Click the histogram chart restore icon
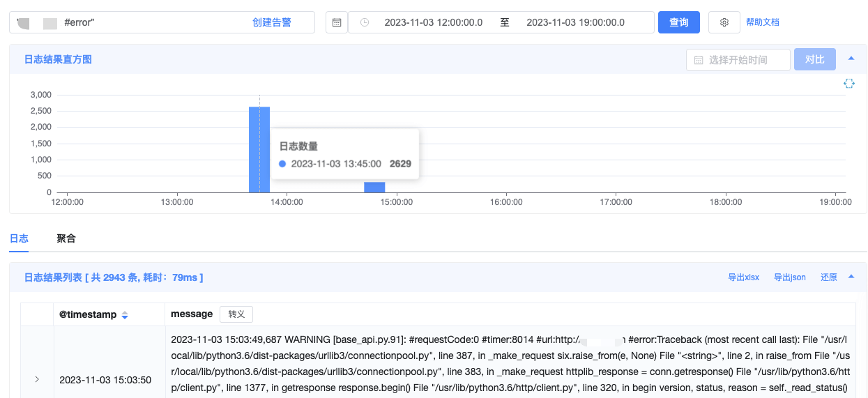 [x=848, y=84]
